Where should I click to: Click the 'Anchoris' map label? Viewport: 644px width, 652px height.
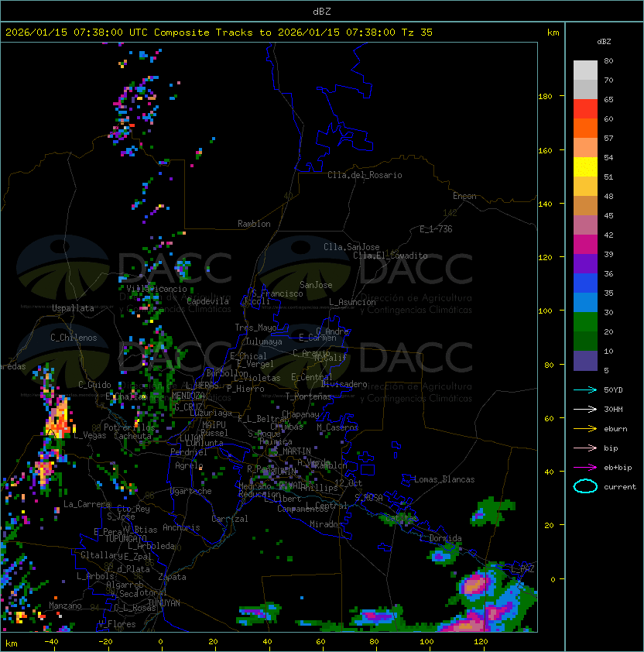[181, 527]
